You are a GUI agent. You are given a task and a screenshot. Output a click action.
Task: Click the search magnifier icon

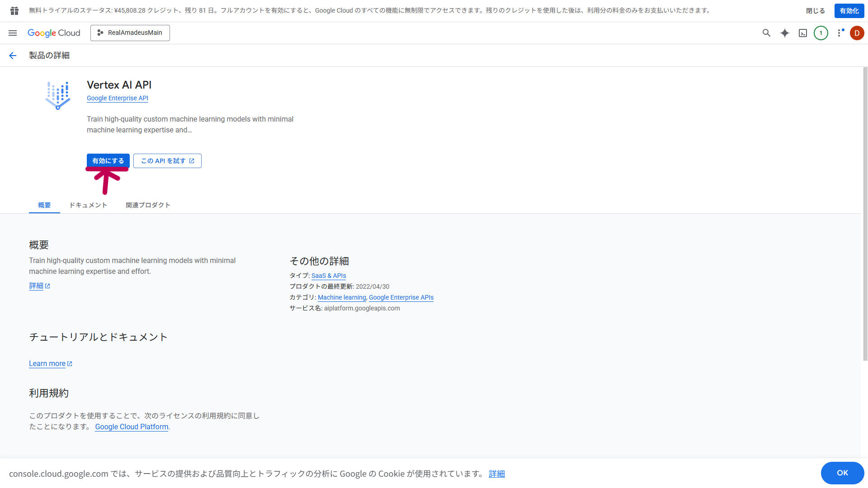click(766, 33)
